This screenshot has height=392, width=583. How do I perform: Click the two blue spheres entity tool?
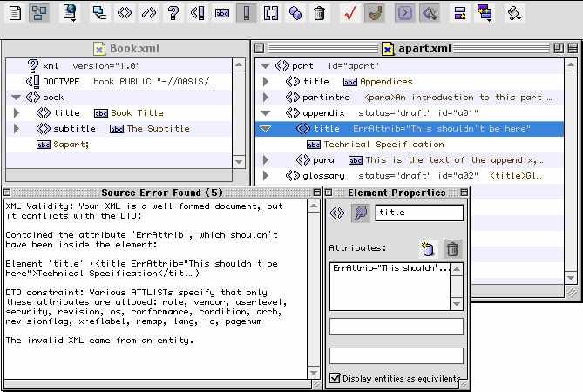click(295, 13)
